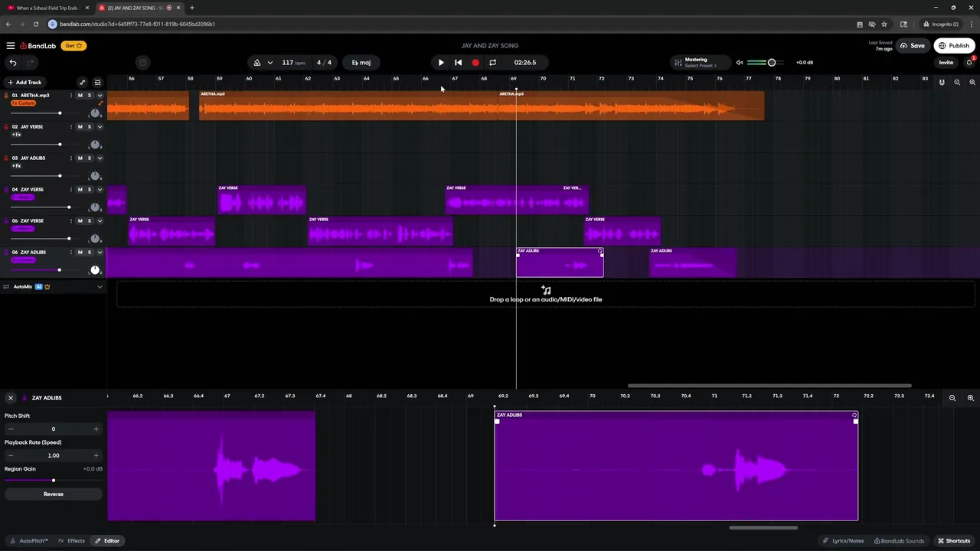
Task: Click the music file drop icon
Action: coord(546,290)
